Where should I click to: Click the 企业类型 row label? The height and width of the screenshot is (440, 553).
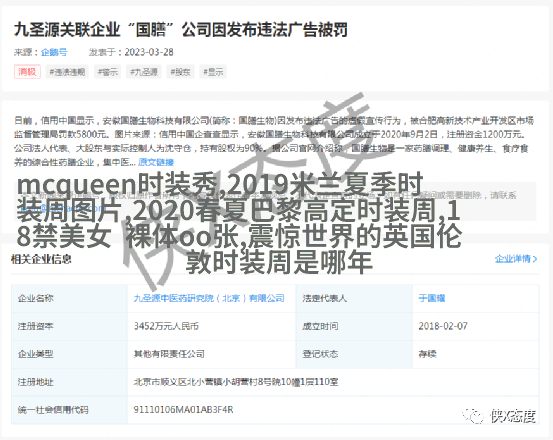(x=36, y=354)
